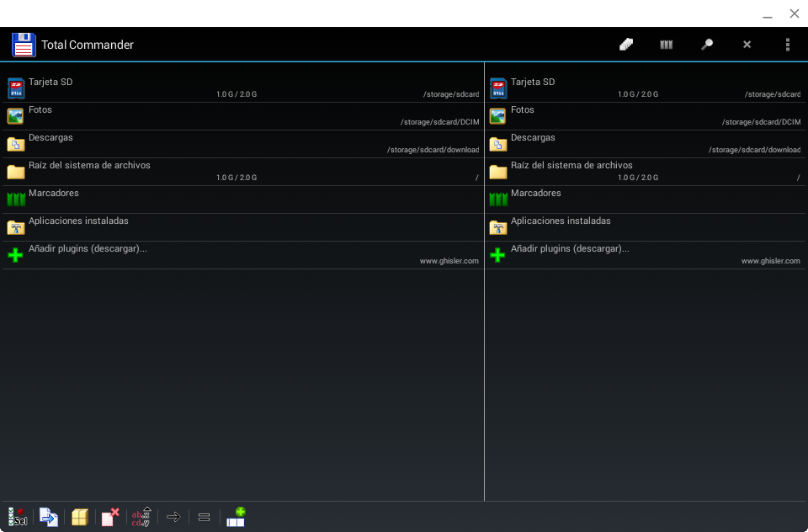Viewport: 808px width, 532px height.
Task: Click the equals (same folder) toolbar button
Action: pos(204,517)
